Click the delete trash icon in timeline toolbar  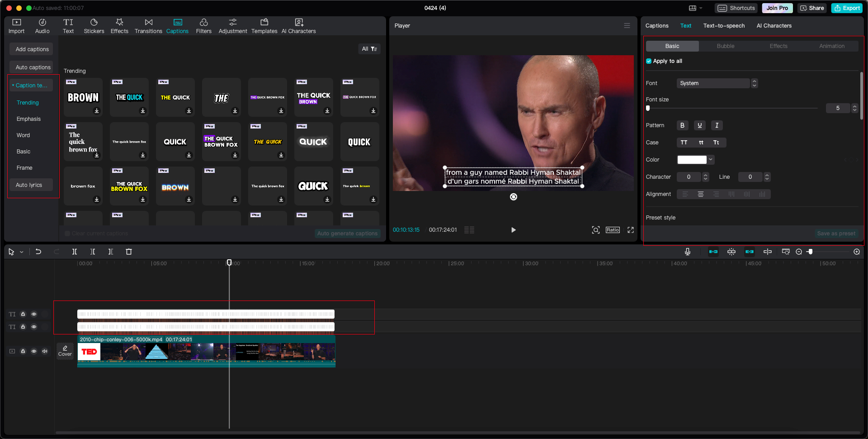pos(129,252)
